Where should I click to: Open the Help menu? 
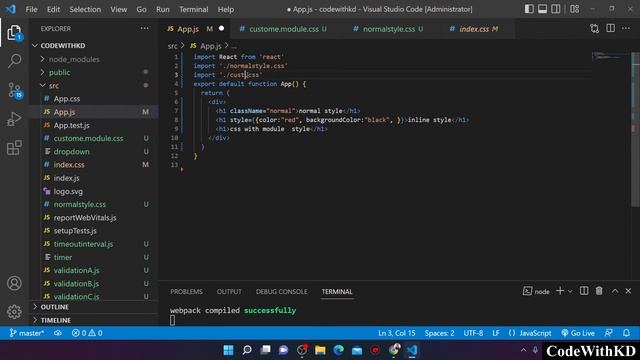[x=226, y=9]
